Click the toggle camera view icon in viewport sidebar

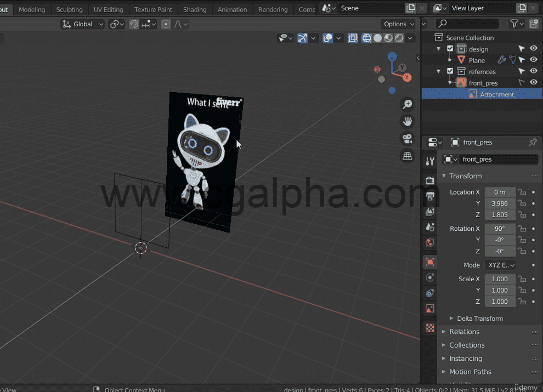click(x=408, y=139)
